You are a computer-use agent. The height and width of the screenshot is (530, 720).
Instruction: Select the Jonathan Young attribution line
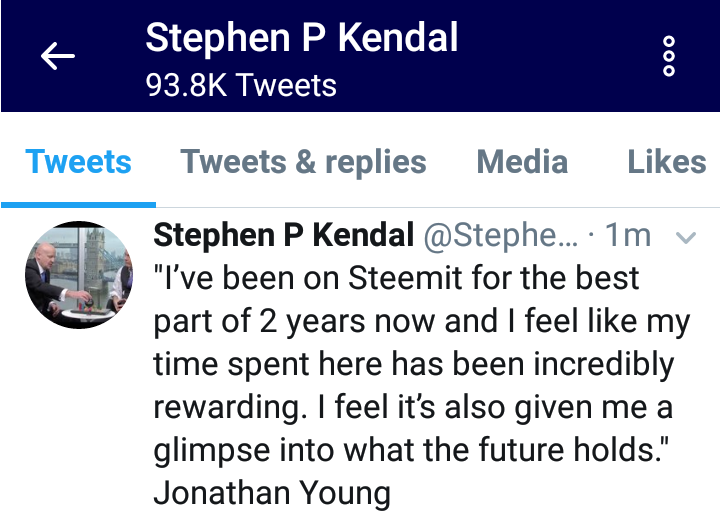pos(272,493)
